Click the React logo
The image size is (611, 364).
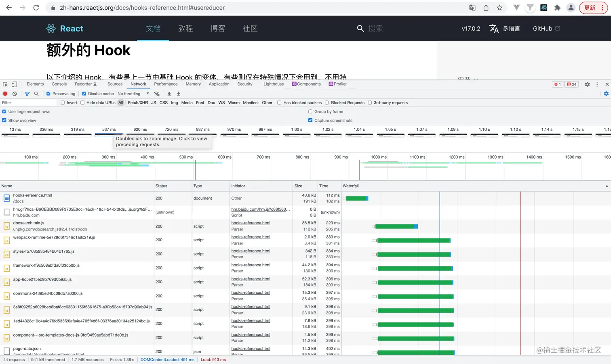coord(65,28)
